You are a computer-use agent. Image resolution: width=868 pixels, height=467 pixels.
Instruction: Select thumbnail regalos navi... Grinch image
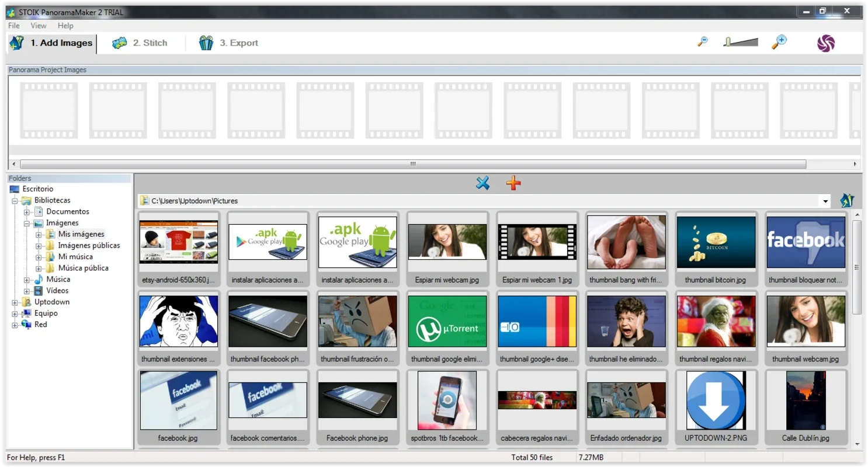tap(716, 328)
